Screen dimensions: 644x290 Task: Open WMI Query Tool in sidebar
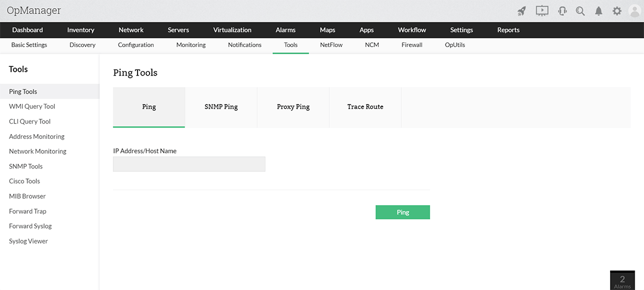[x=32, y=107]
